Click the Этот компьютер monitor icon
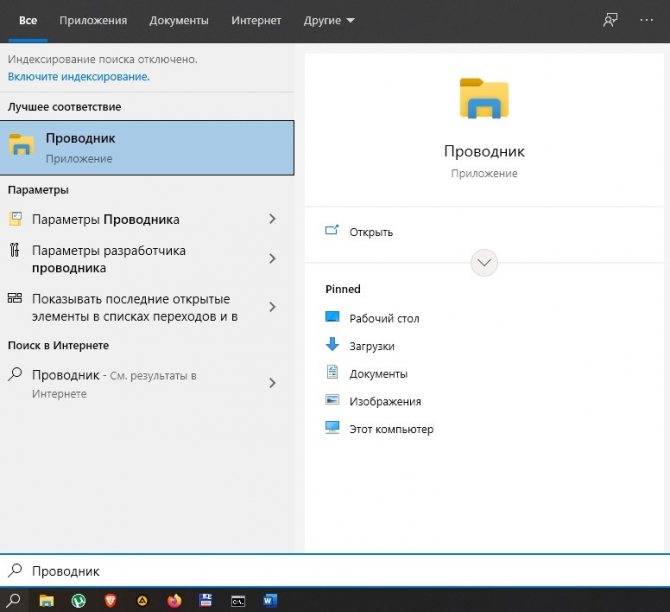The image size is (670, 612). point(332,427)
